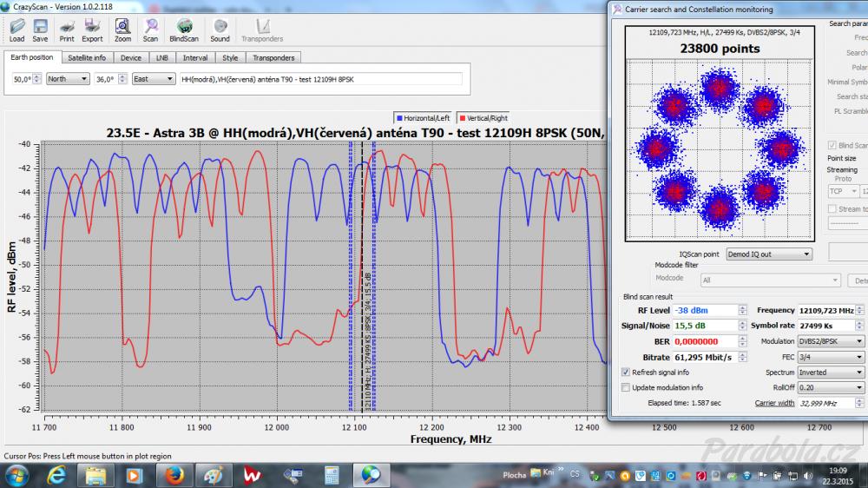This screenshot has height=488, width=868.
Task: Open the Paint palette taskbar icon
Action: 214,476
